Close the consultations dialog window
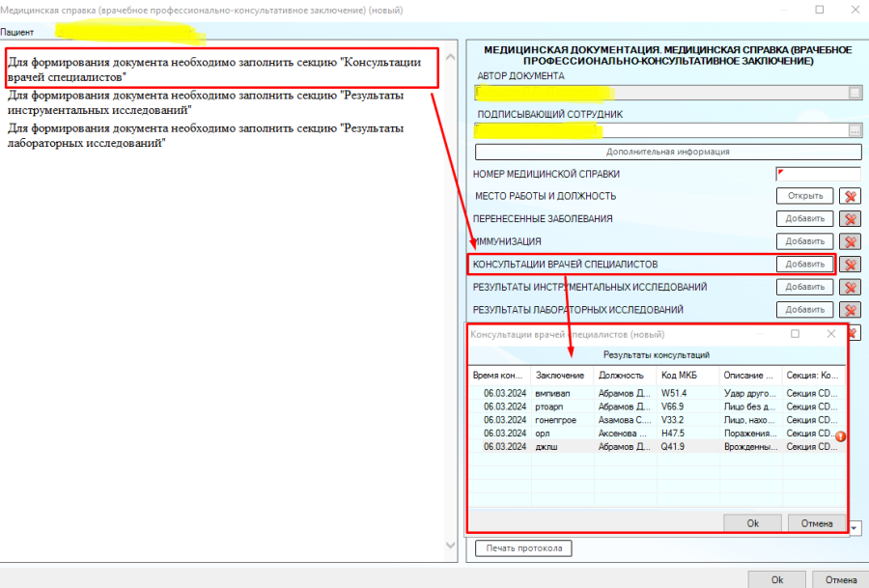 (x=830, y=334)
